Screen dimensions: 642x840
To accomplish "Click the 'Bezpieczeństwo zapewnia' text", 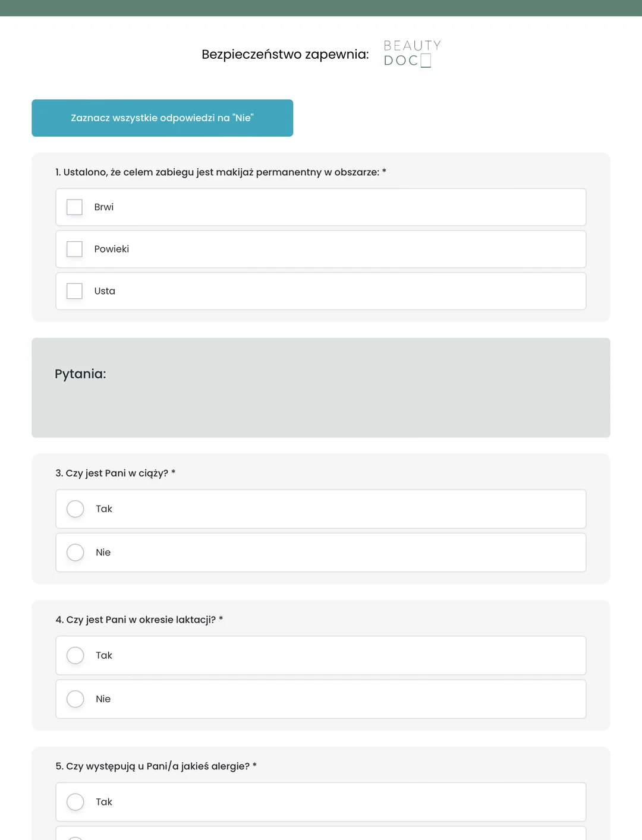I will [x=285, y=54].
